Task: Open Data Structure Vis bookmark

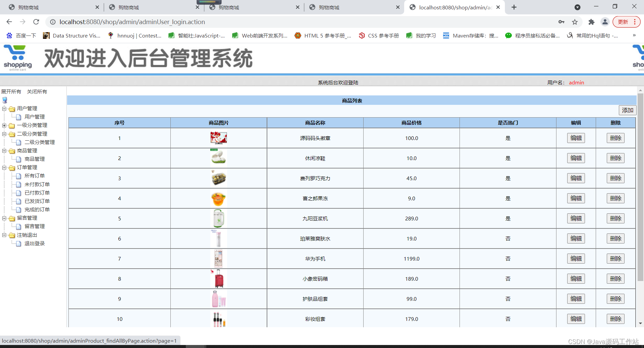Action: (72, 36)
